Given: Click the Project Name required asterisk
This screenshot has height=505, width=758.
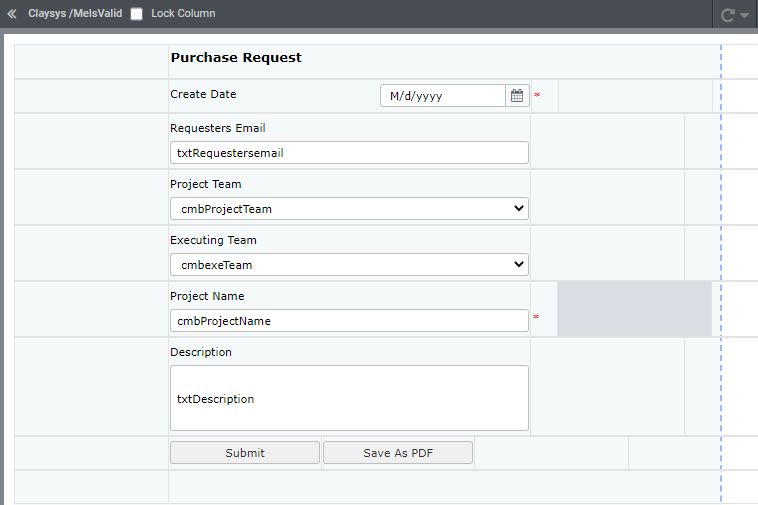Looking at the screenshot, I should click(536, 317).
